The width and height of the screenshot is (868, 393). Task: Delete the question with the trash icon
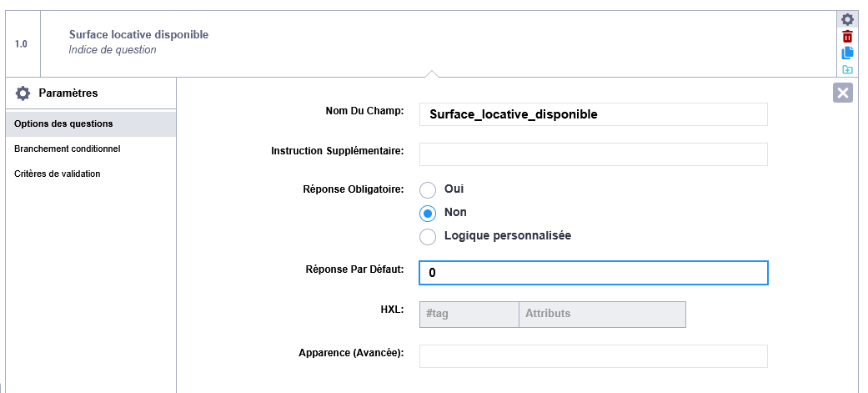tap(847, 36)
